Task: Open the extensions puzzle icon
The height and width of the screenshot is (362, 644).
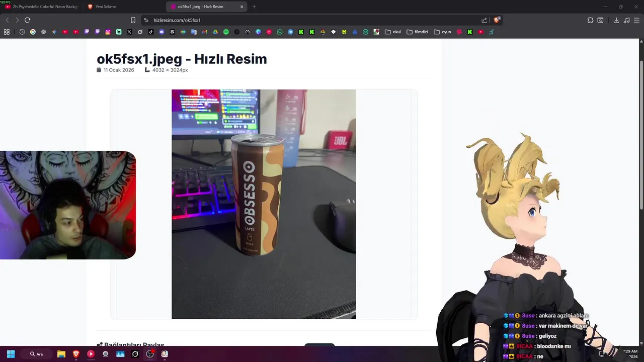Action: coord(590,20)
